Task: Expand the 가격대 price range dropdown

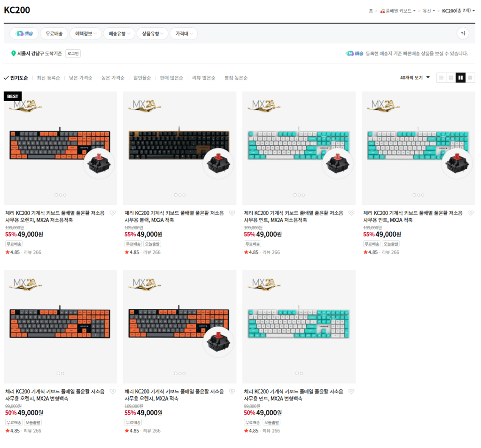Action: pyautogui.click(x=184, y=33)
